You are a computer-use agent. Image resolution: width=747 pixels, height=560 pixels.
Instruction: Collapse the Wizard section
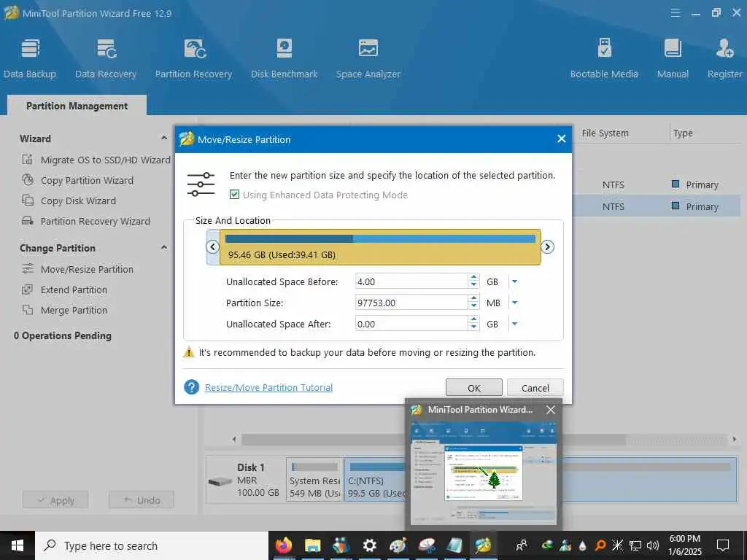coord(164,138)
